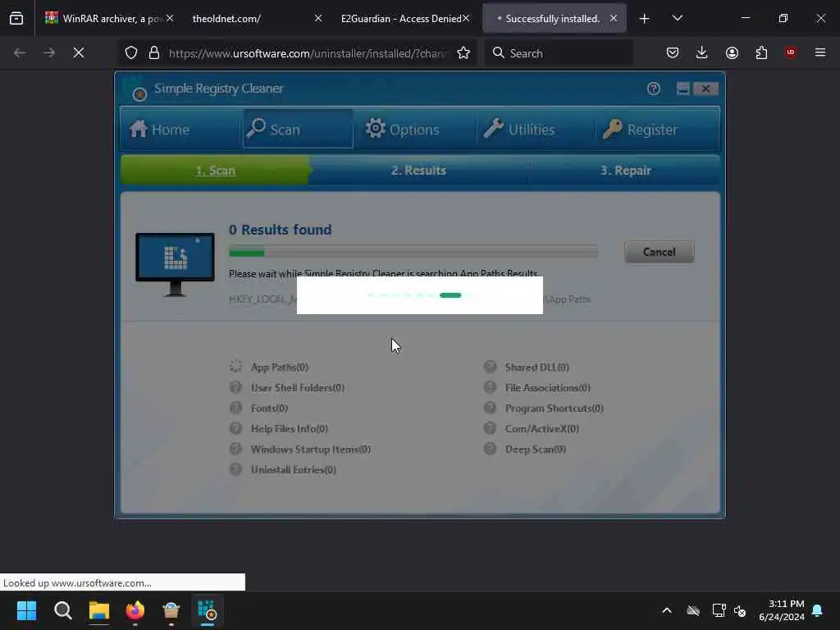The image size is (840, 630).
Task: Click the 0 Results found heading
Action: (x=281, y=230)
